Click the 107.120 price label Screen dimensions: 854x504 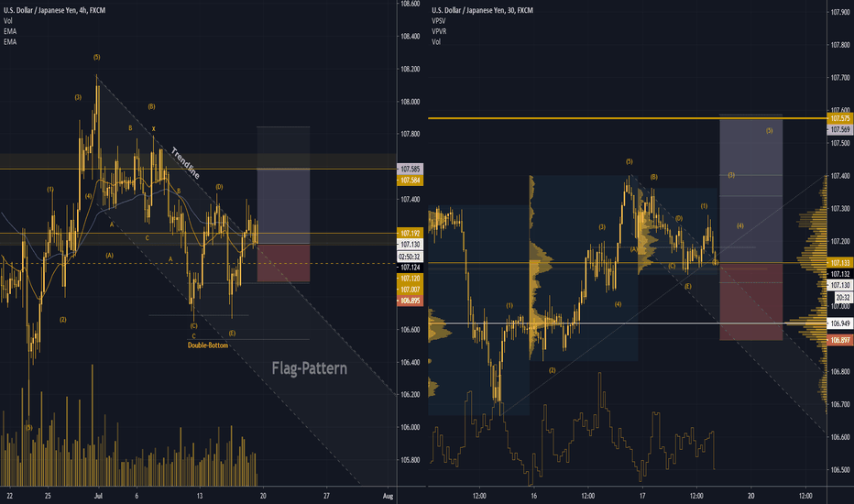click(x=411, y=279)
